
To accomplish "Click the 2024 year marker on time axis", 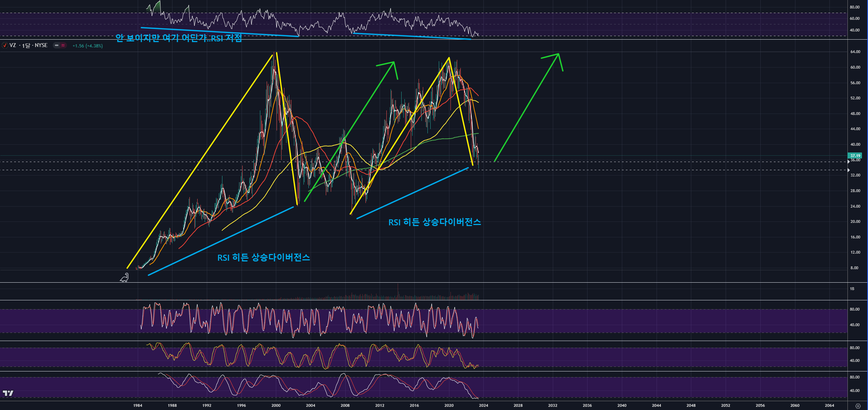I will click(x=483, y=405).
